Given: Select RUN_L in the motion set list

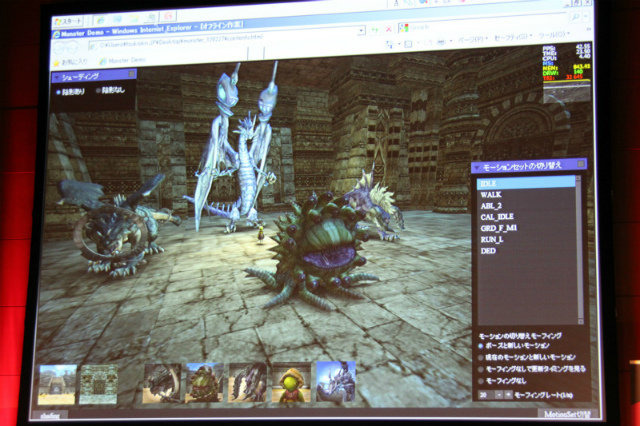Looking at the screenshot, I should 526,240.
